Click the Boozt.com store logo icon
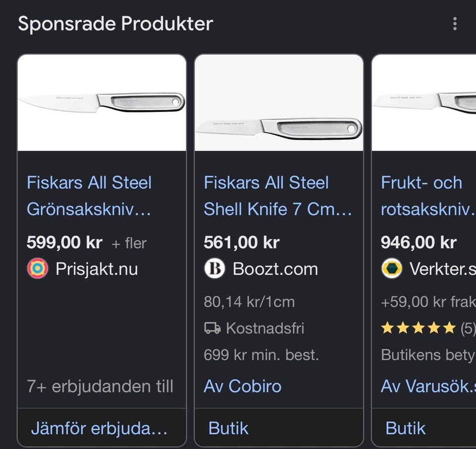 215,269
